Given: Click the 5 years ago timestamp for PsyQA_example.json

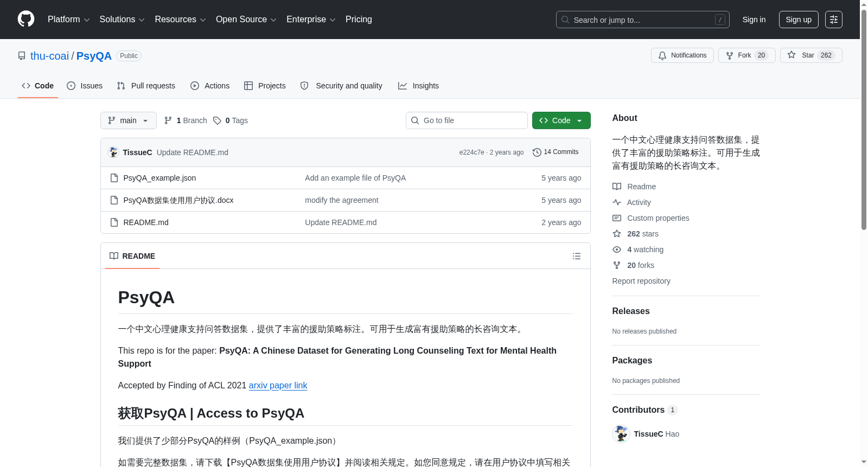Looking at the screenshot, I should click(x=561, y=178).
